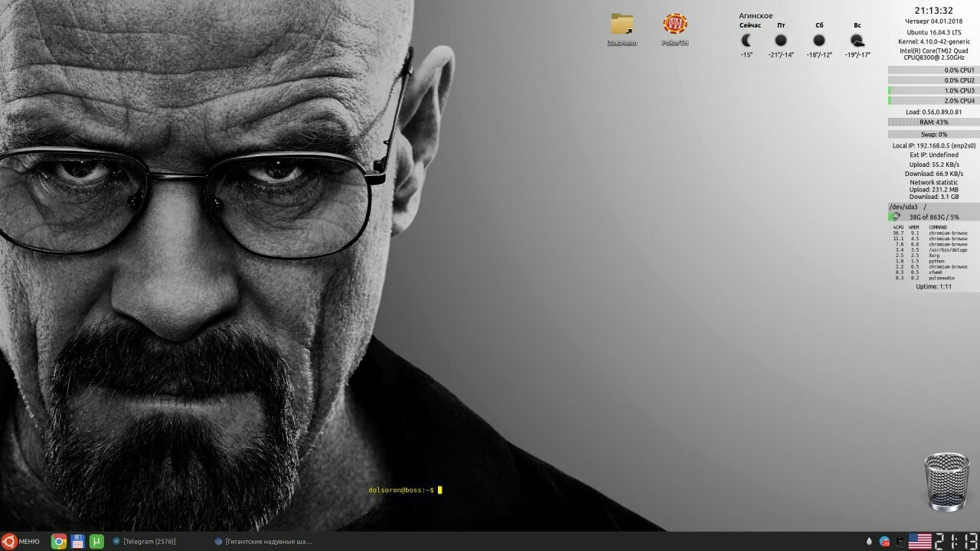Click the water drop tray icon
980x551 pixels.
pyautogui.click(x=869, y=541)
